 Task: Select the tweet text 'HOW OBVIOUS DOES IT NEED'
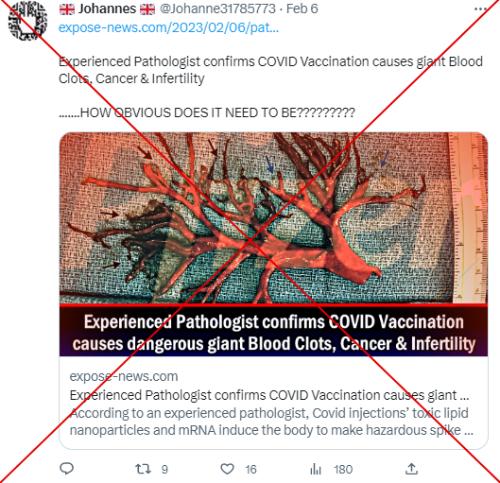click(x=180, y=113)
